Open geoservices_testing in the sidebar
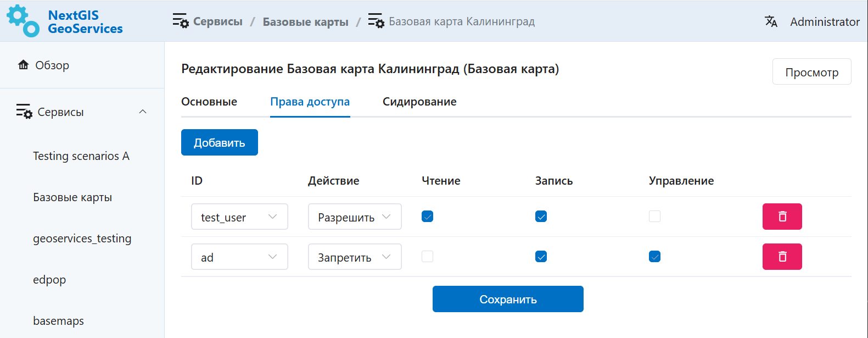 [82, 239]
